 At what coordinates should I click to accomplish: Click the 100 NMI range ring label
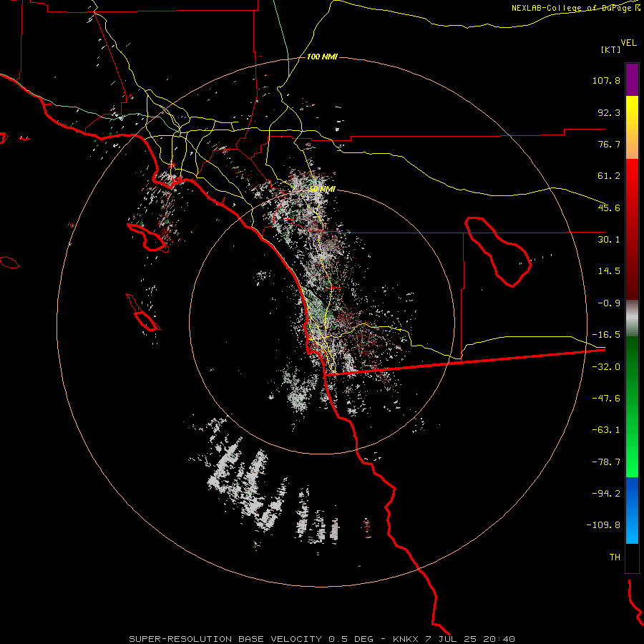point(322,57)
